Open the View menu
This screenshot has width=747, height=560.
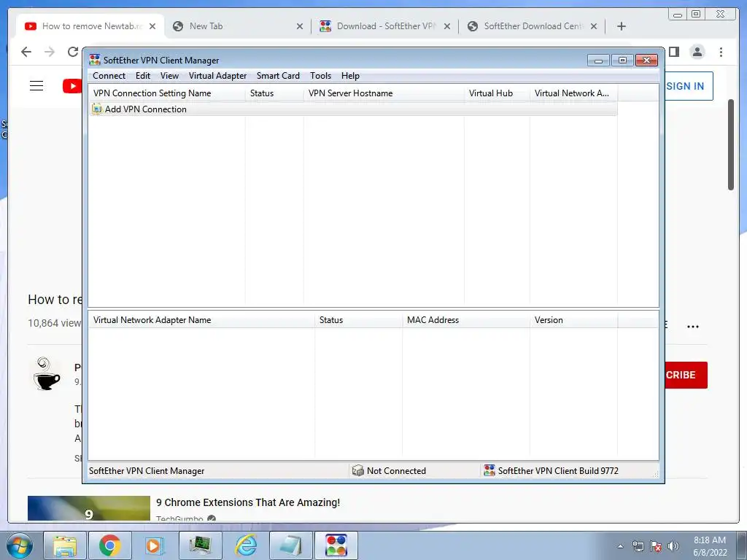pos(169,76)
